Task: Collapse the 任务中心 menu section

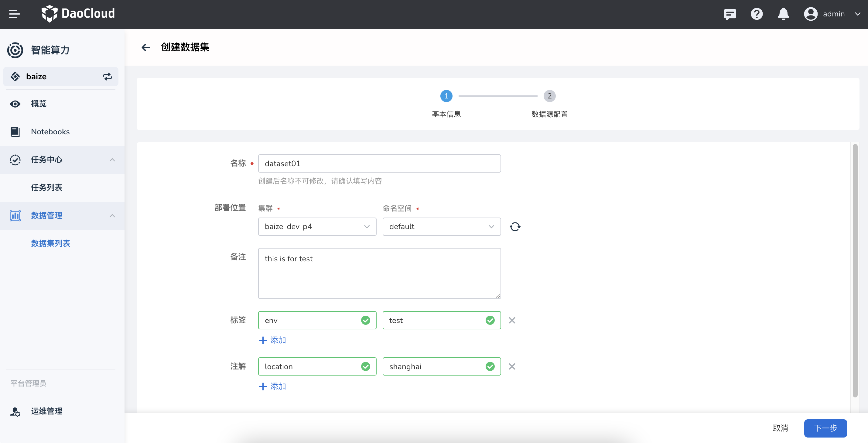Action: tap(112, 160)
